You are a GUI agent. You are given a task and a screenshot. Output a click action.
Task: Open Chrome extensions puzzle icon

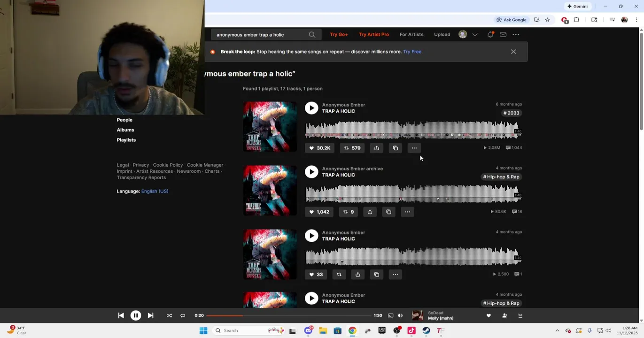click(x=577, y=20)
